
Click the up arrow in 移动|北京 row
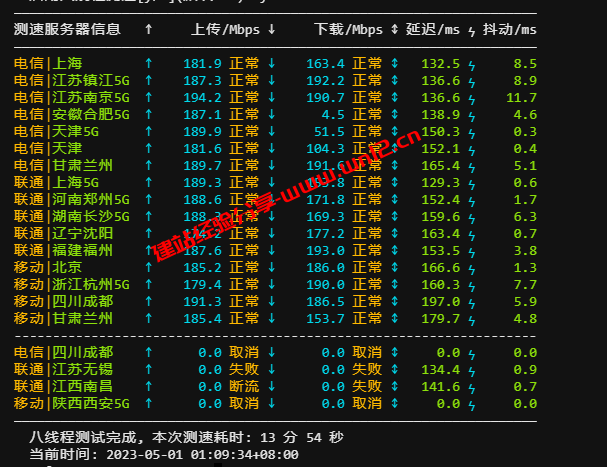[149, 268]
